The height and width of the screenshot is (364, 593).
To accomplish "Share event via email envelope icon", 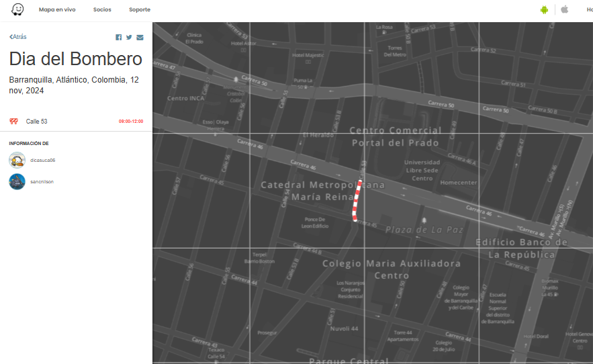I will tap(140, 38).
